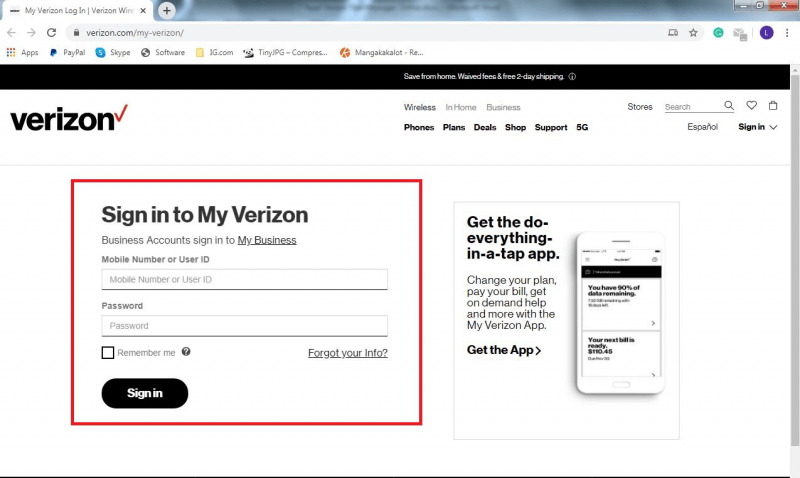Click the browser back arrow
800x478 pixels.
tap(11, 33)
